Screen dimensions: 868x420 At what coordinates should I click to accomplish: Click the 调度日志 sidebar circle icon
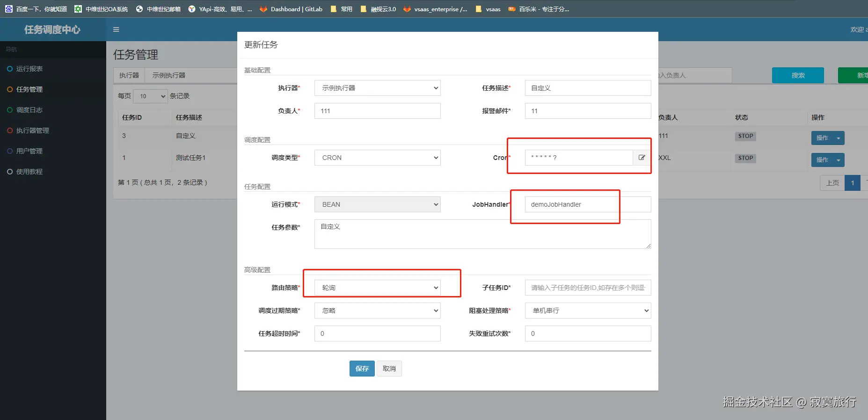[x=10, y=110]
